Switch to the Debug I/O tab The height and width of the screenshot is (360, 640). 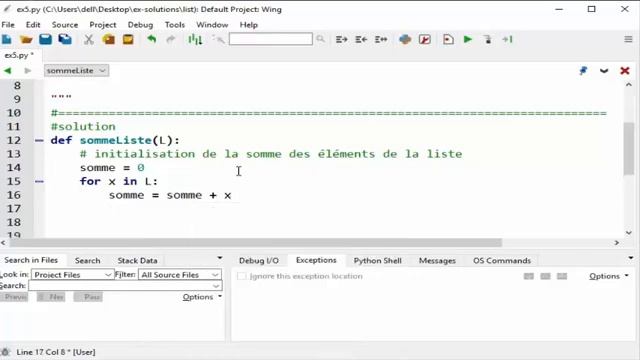(x=259, y=260)
